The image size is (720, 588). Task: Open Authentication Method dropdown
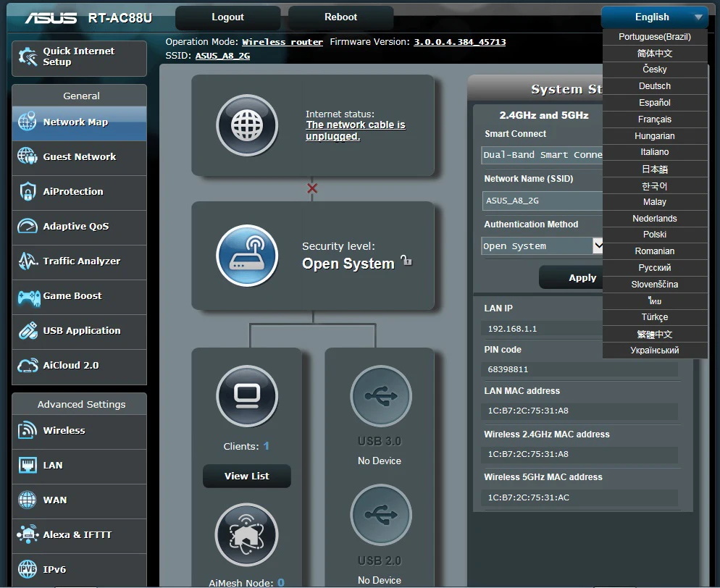tap(542, 246)
